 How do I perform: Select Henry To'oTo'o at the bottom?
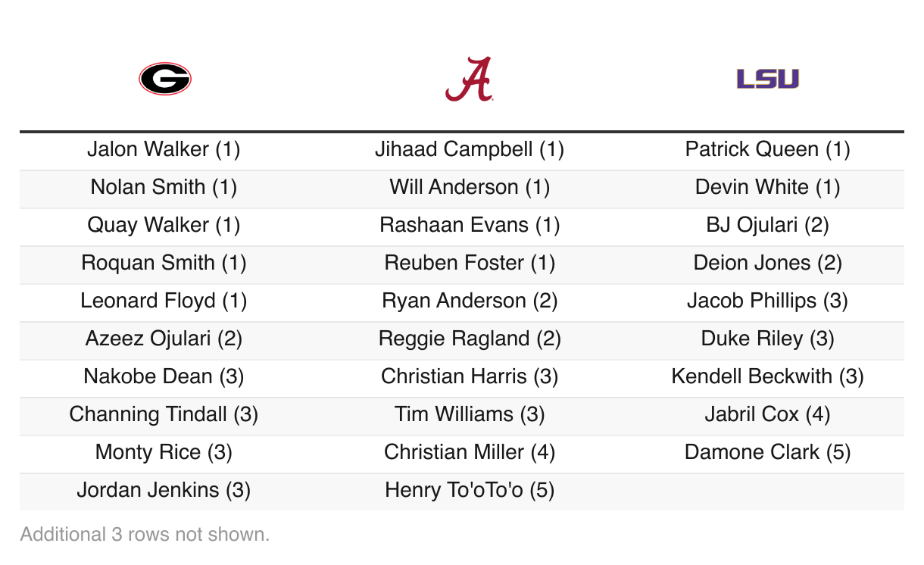[x=470, y=490]
